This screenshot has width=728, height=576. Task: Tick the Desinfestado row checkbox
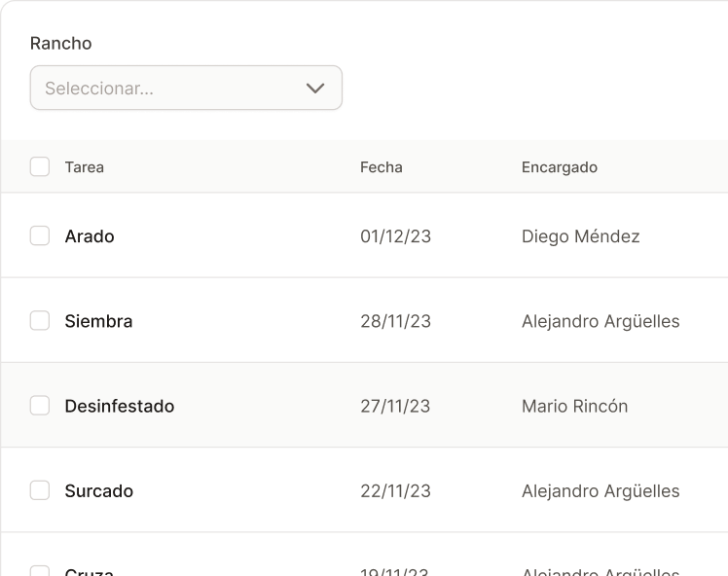40,405
